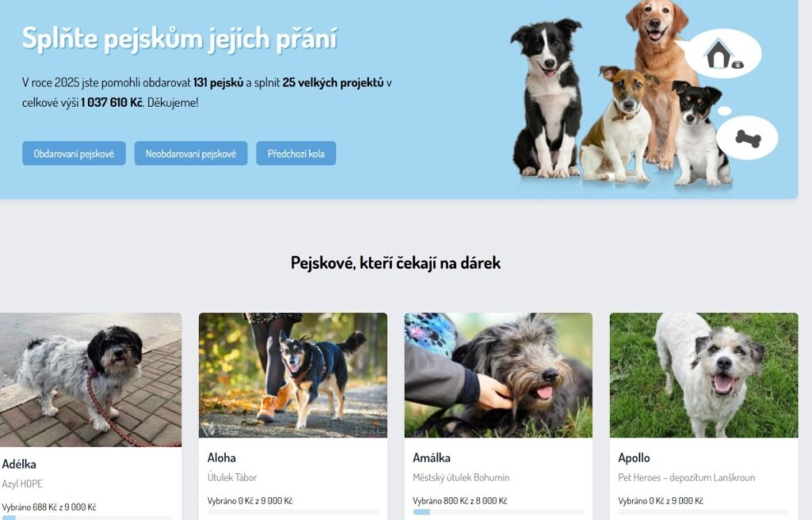The width and height of the screenshot is (812, 520).
Task: View Amálka's photo card
Action: (x=498, y=376)
